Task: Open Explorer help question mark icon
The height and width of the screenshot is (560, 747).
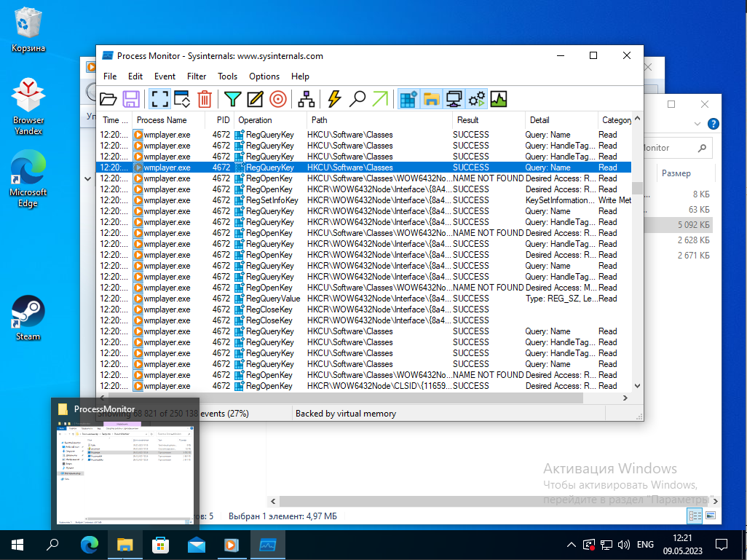Action: (x=714, y=124)
